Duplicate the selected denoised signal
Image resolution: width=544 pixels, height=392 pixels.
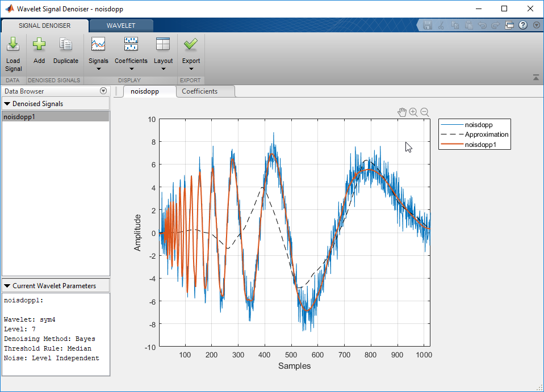pyautogui.click(x=66, y=45)
